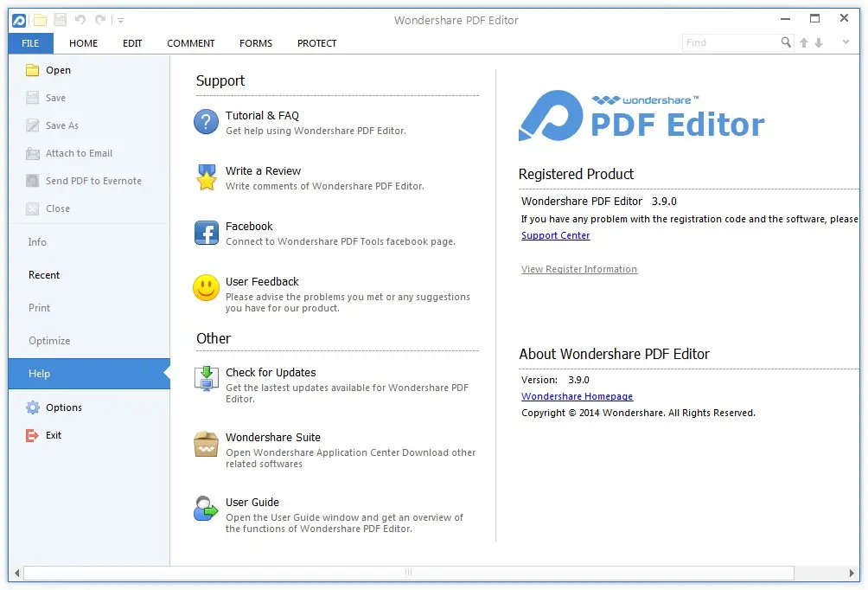This screenshot has height=590, width=868.
Task: Click the Tutorial & FAQ question mark icon
Action: click(206, 122)
